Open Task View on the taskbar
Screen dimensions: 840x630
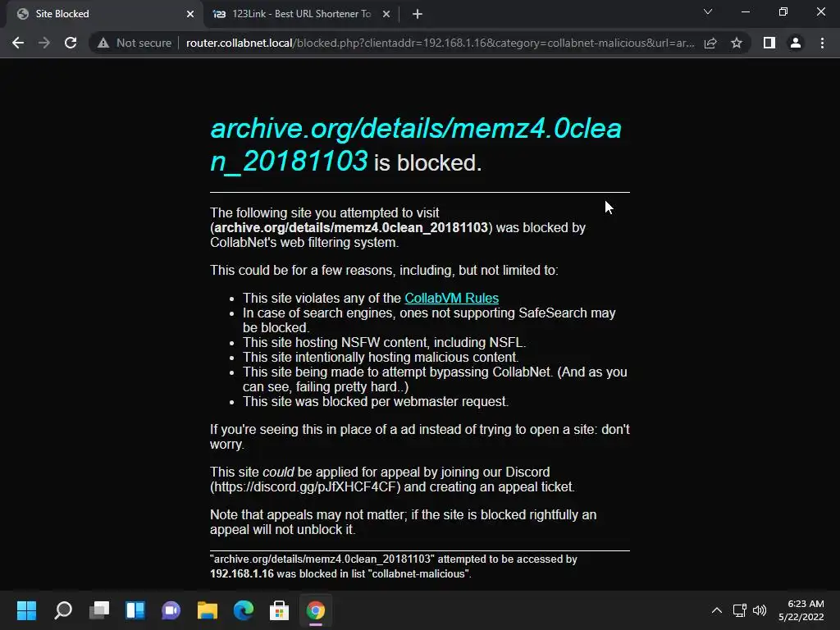(x=99, y=610)
